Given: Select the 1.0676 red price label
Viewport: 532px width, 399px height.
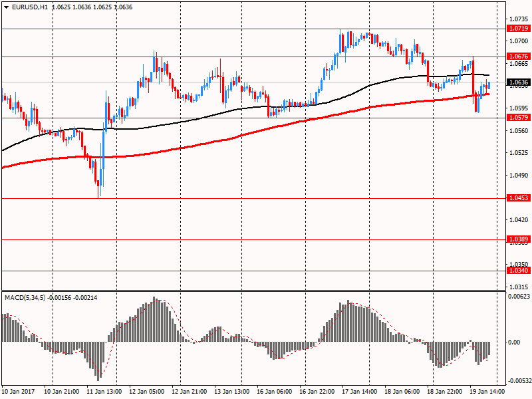Looking at the screenshot, I should pos(518,57).
